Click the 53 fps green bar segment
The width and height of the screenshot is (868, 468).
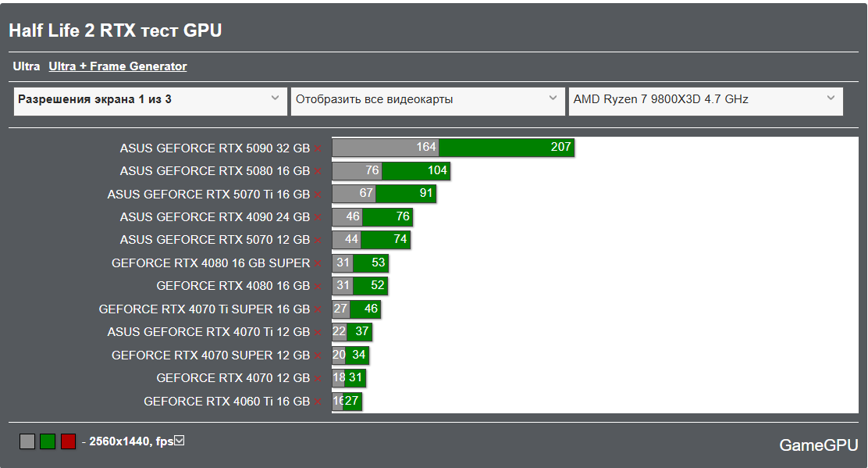point(371,263)
